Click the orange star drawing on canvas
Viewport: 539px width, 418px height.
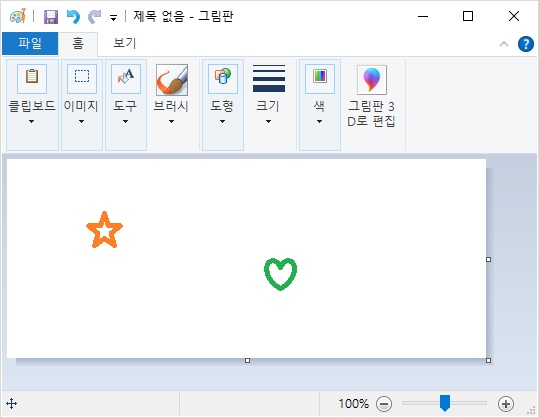(104, 230)
